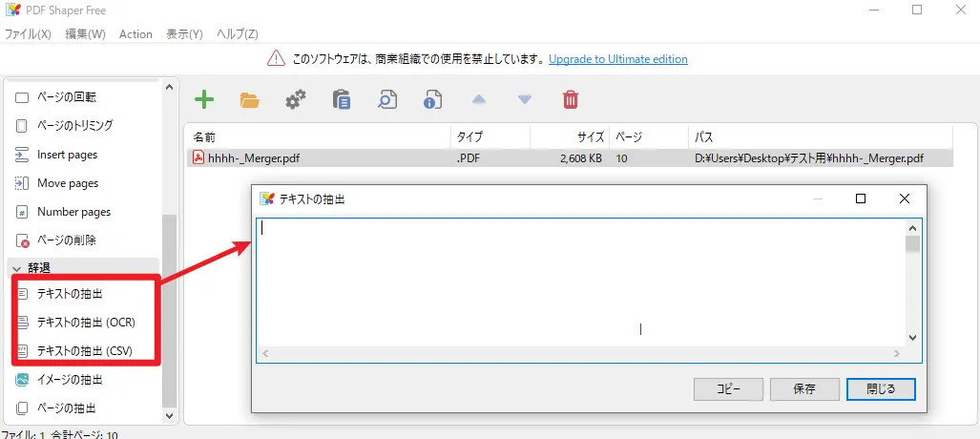The image size is (980, 439).
Task: Click the ページの回転 sidebar icon
Action: pyautogui.click(x=22, y=97)
